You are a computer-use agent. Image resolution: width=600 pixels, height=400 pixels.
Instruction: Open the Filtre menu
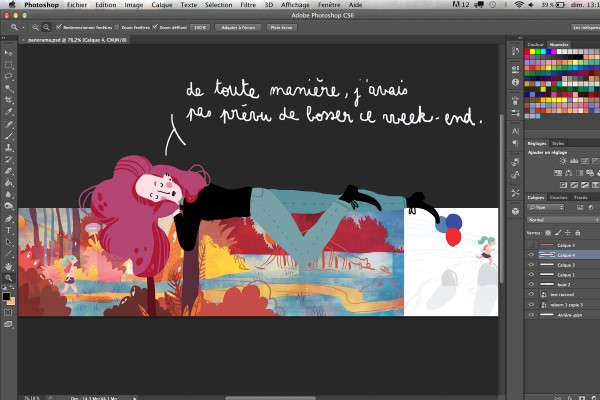(248, 5)
